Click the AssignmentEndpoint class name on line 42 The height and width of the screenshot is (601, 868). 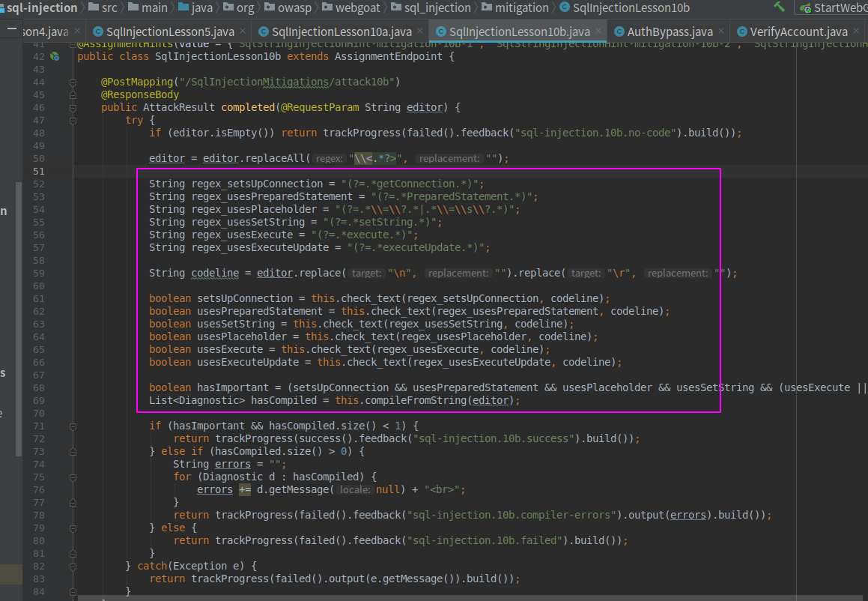[x=389, y=56]
